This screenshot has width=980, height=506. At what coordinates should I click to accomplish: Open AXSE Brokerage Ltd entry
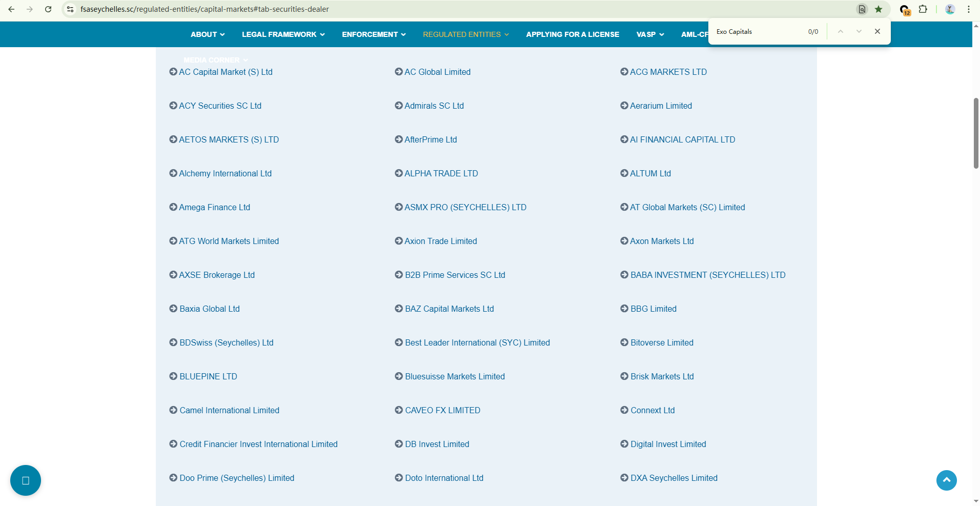[217, 275]
